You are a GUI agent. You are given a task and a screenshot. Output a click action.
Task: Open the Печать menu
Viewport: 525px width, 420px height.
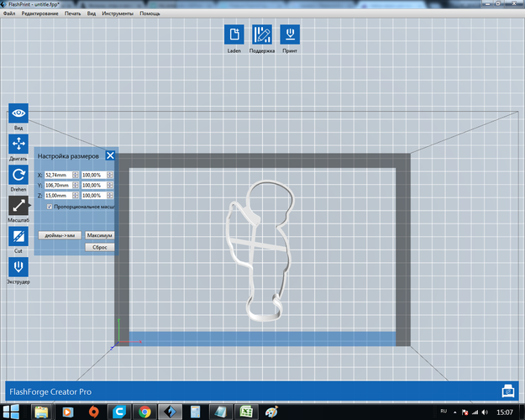pyautogui.click(x=72, y=13)
